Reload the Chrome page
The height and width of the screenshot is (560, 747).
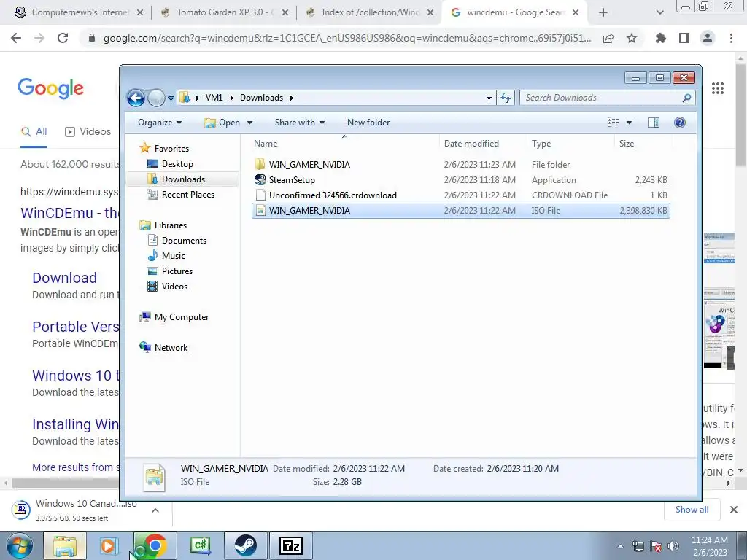(x=63, y=38)
